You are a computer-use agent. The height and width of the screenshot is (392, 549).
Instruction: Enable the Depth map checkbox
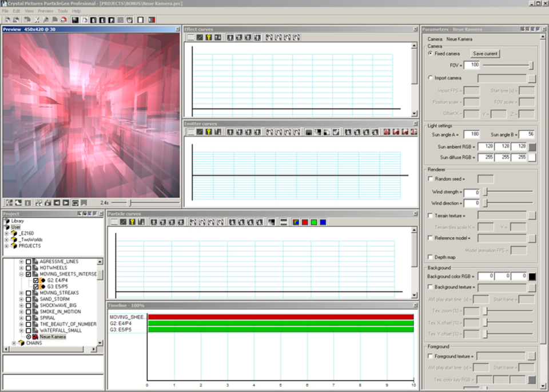pyautogui.click(x=431, y=257)
